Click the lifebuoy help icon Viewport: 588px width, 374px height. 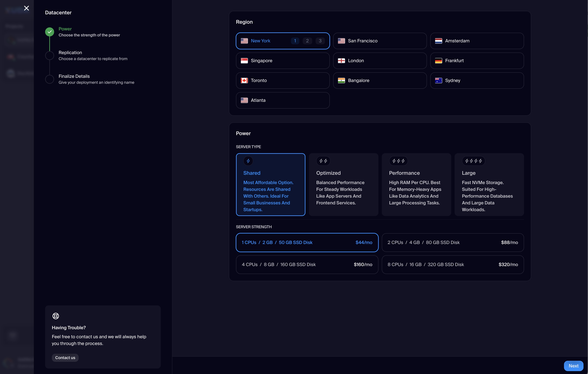click(56, 316)
